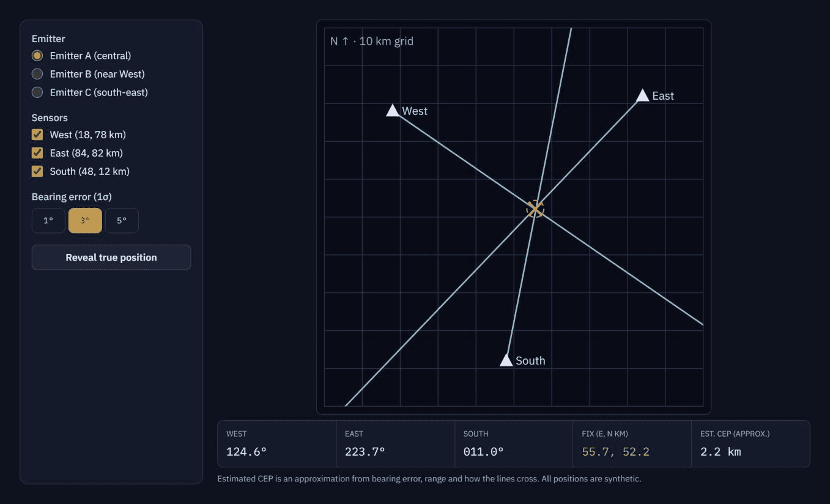Click the Sensors section heading
This screenshot has height=504, width=830.
pyautogui.click(x=50, y=117)
